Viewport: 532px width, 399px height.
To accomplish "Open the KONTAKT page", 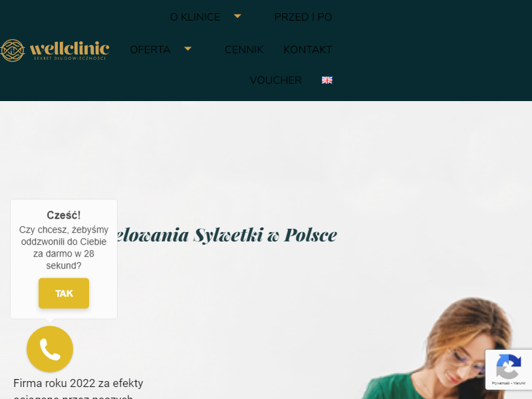I will coord(308,49).
